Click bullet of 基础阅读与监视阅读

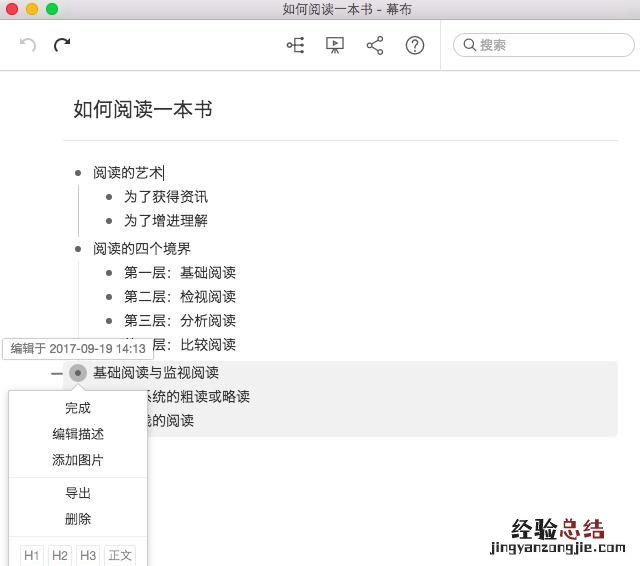click(78, 373)
